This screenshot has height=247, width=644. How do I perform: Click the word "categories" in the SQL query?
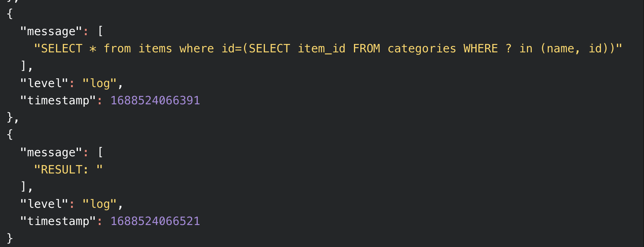point(421,49)
